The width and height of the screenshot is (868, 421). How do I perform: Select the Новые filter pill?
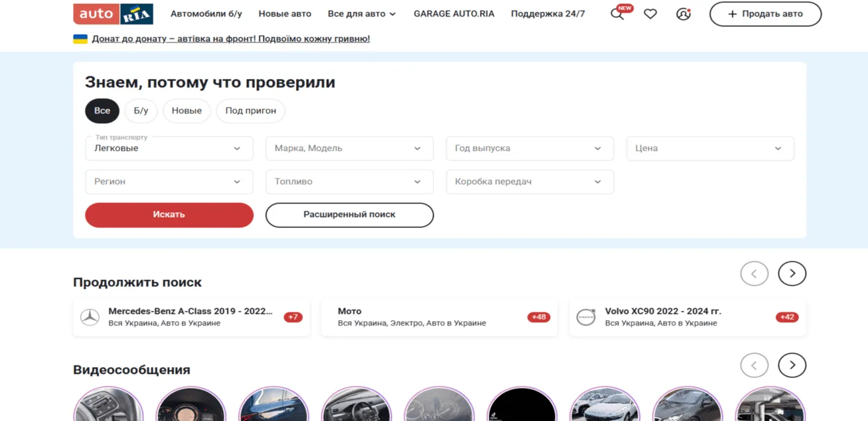(186, 111)
